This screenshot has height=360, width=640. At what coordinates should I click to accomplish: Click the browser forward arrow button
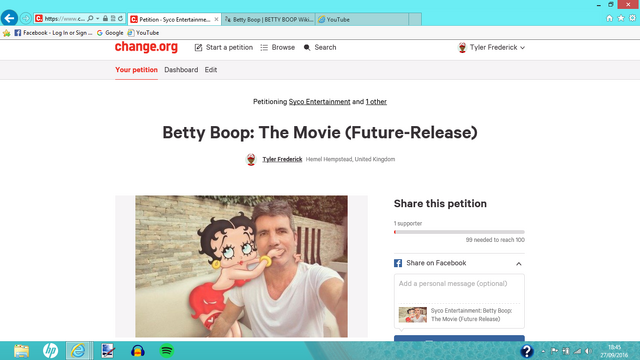[x=25, y=18]
